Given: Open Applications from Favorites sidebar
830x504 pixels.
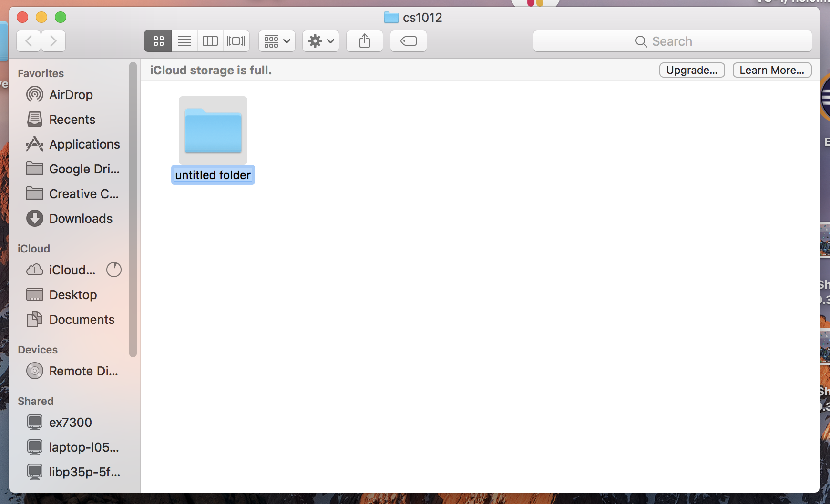Looking at the screenshot, I should [84, 144].
